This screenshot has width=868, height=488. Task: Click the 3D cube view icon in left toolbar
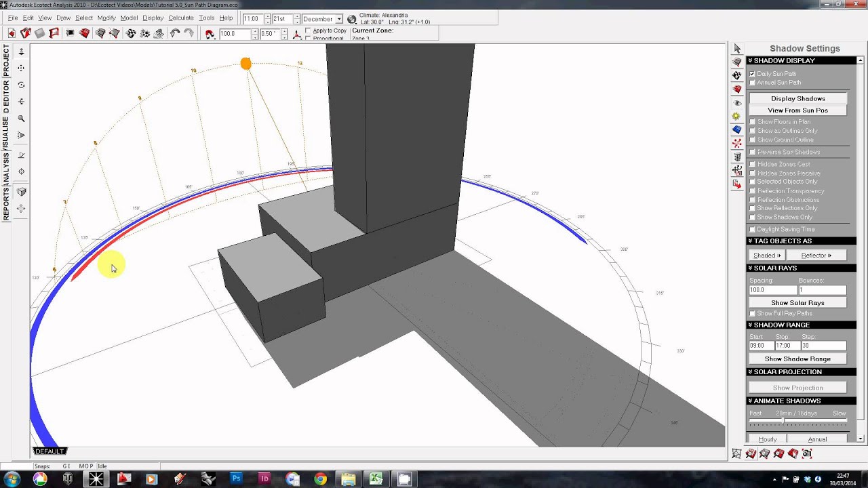(21, 192)
